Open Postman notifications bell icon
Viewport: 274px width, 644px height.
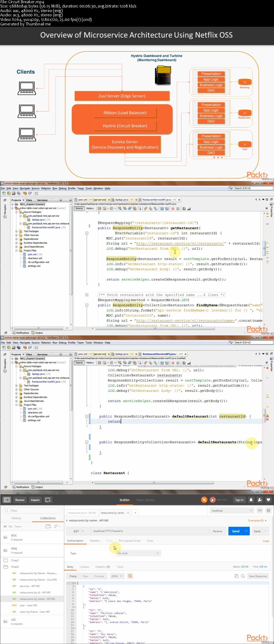251,500
